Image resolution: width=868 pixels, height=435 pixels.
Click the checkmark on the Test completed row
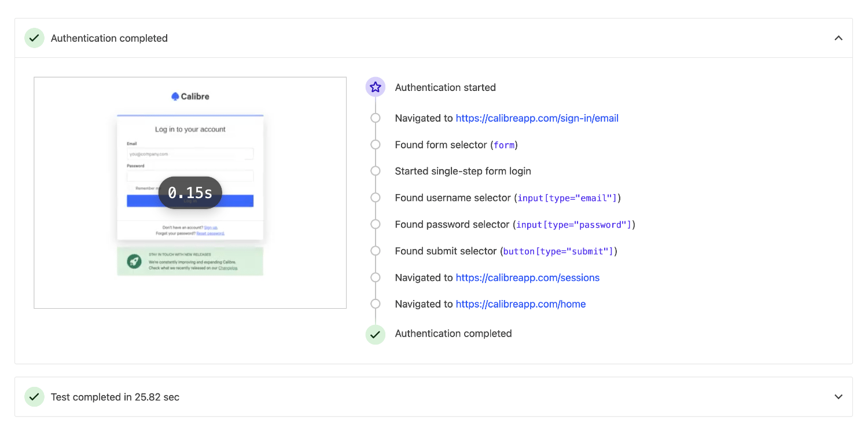(34, 397)
